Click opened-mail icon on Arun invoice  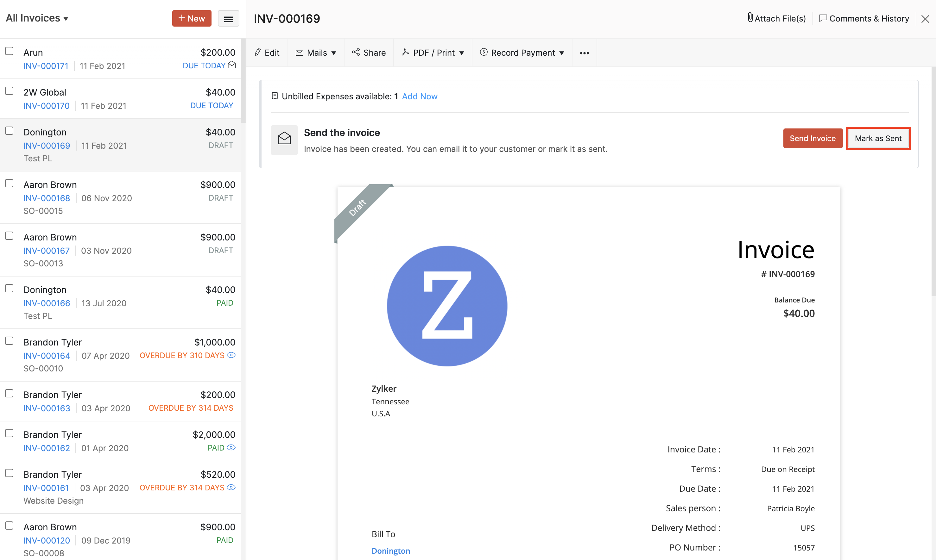(232, 65)
